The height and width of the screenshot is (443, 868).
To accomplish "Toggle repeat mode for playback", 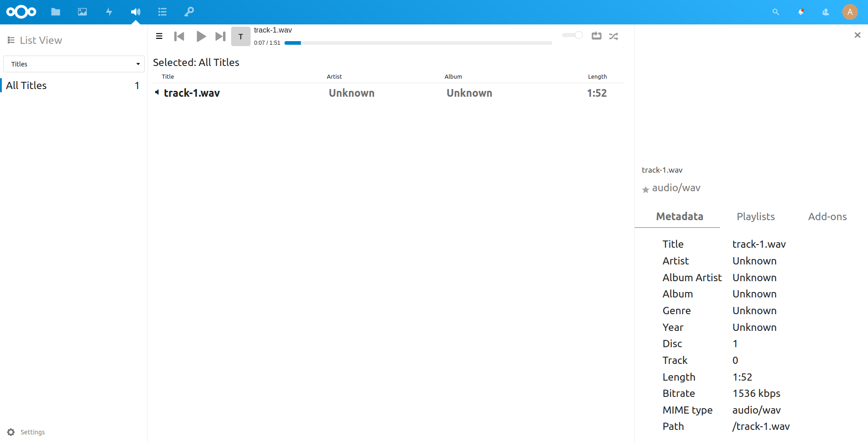I will coord(596,36).
